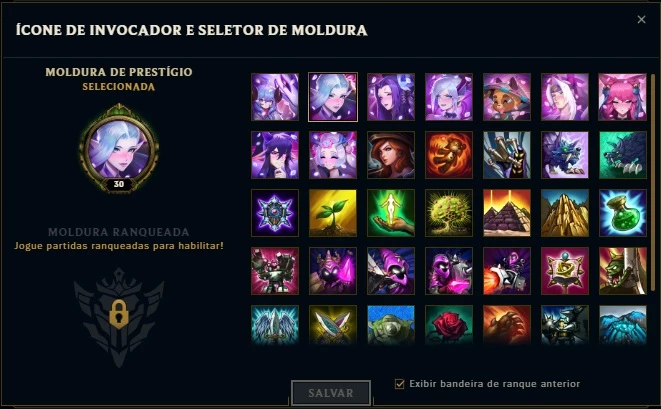Click the selected prestige border level 30 preview
This screenshot has height=409, width=661.
pos(119,148)
